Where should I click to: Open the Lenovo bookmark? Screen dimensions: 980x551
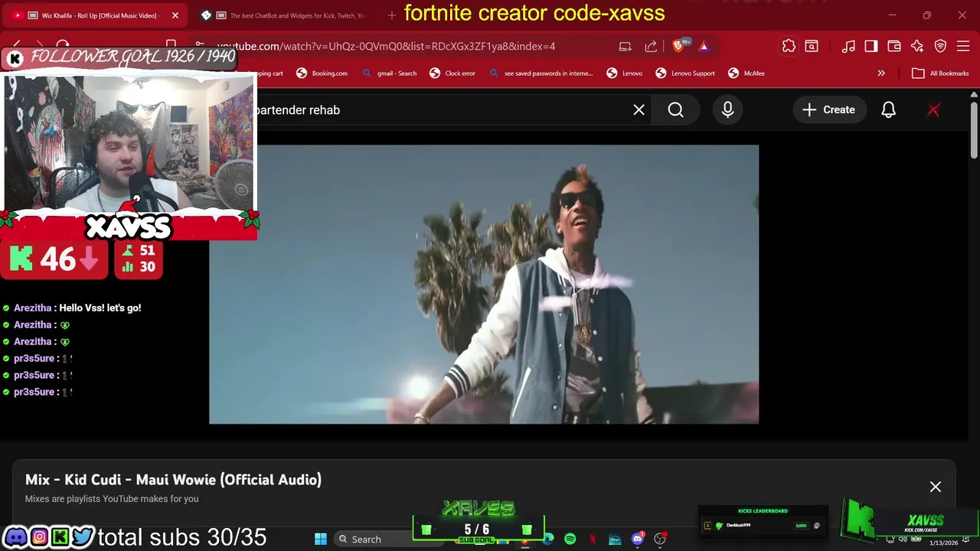click(625, 73)
